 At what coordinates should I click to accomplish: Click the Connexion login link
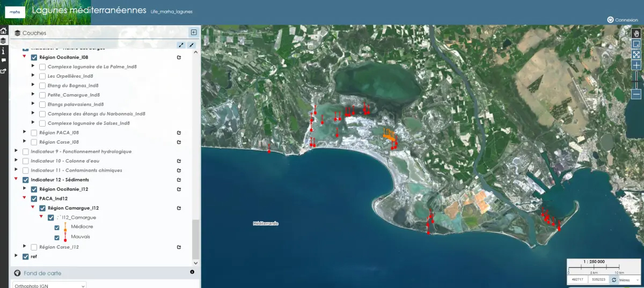coord(623,20)
